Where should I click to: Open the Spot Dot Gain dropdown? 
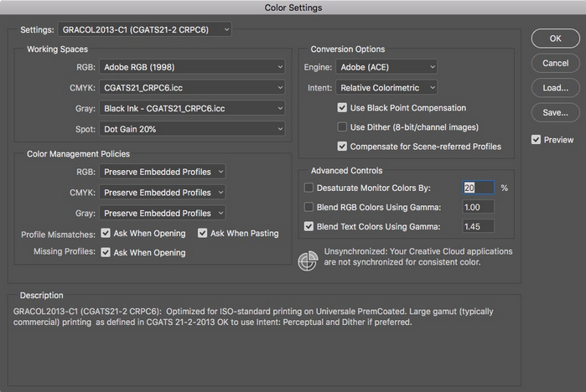click(x=192, y=128)
